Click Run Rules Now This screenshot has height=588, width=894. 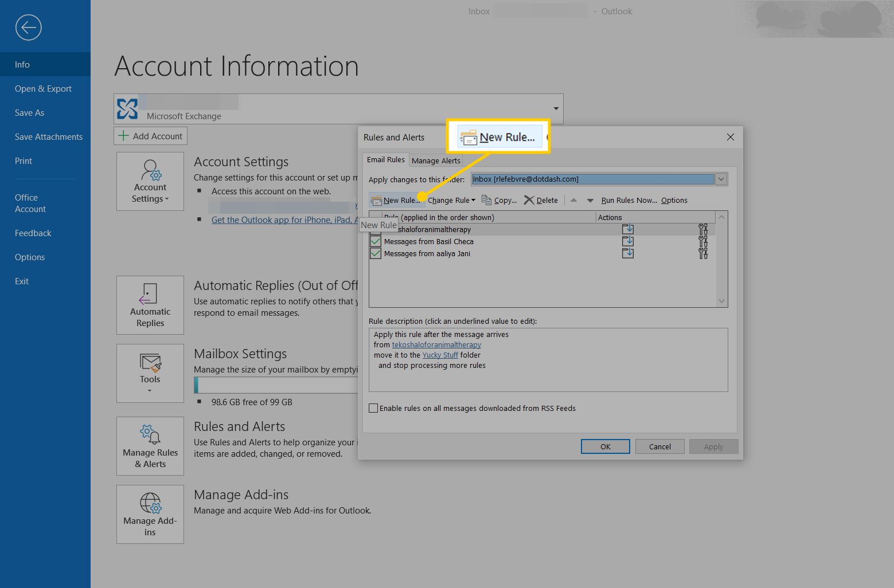pyautogui.click(x=628, y=200)
